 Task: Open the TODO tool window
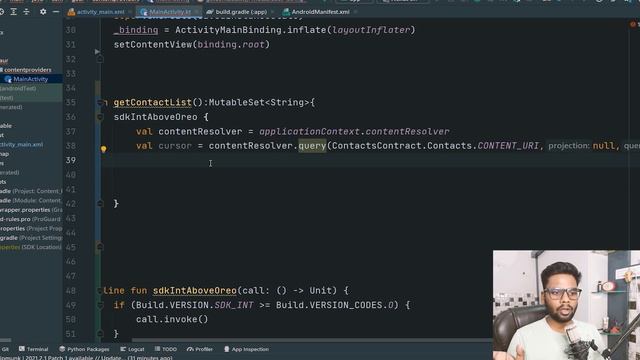tap(166, 349)
